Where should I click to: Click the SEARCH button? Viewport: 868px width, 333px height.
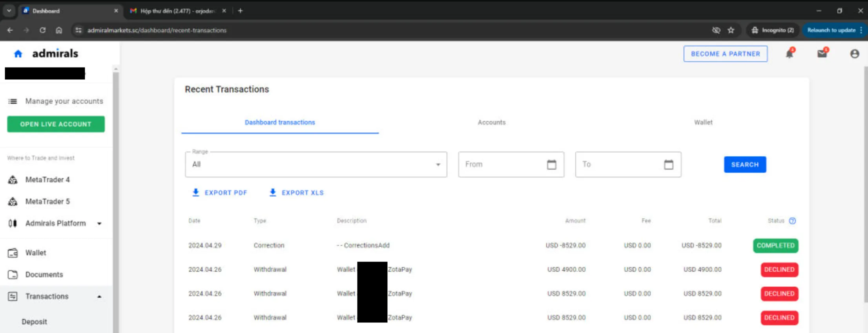click(x=745, y=165)
